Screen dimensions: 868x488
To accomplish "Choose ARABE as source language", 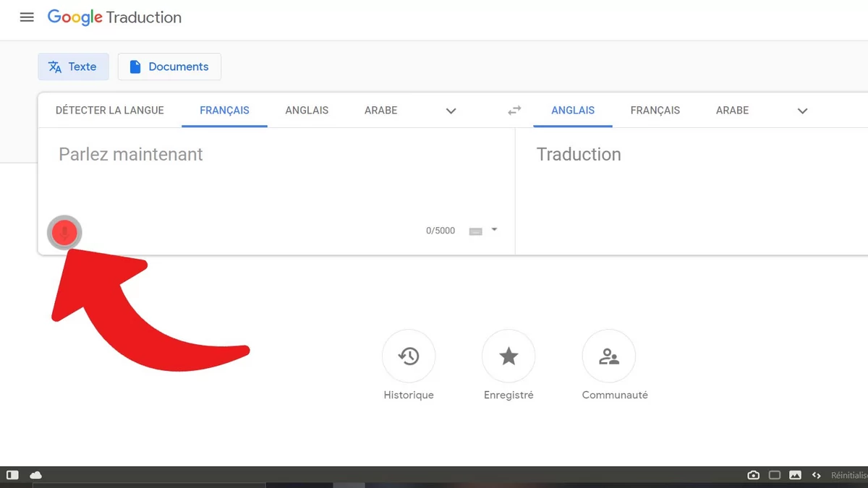I will pos(380,111).
